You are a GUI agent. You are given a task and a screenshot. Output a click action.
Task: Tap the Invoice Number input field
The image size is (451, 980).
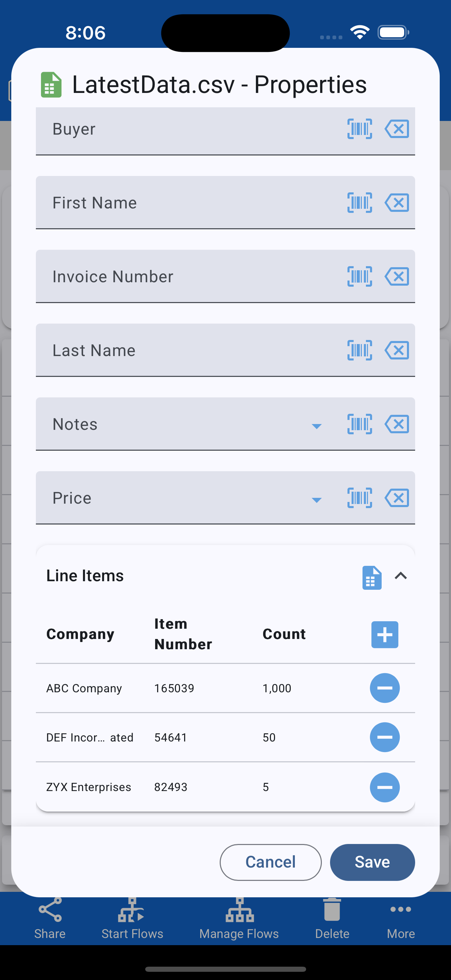[225, 276]
